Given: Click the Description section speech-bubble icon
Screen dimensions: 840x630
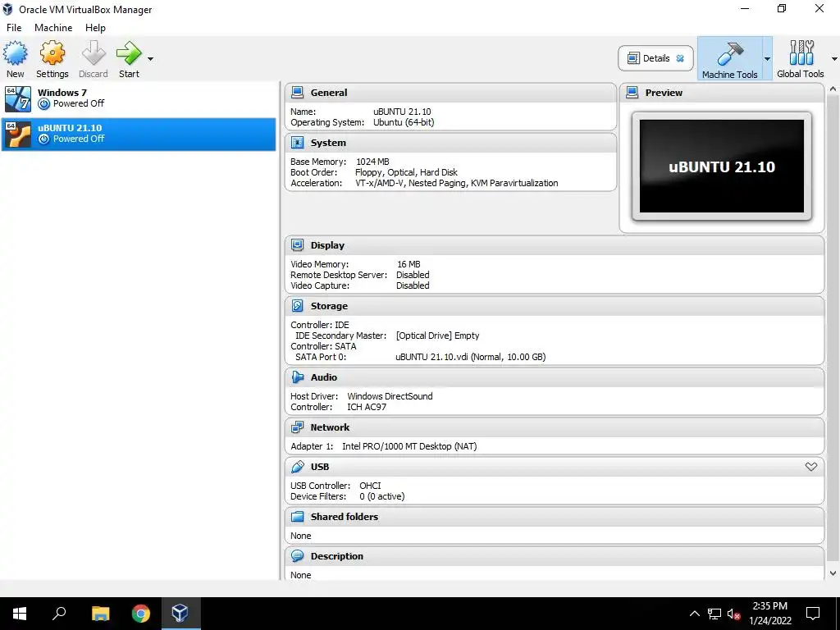Looking at the screenshot, I should click(x=297, y=556).
